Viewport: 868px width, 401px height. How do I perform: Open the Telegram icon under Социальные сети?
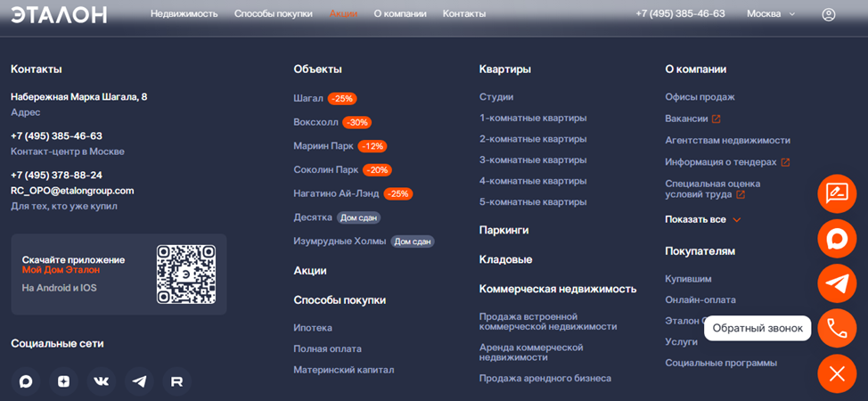coord(140,381)
